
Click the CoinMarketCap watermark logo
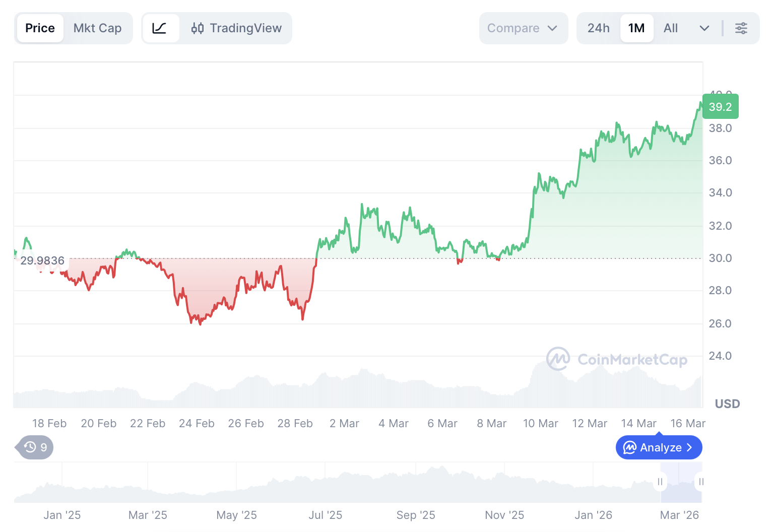(558, 359)
